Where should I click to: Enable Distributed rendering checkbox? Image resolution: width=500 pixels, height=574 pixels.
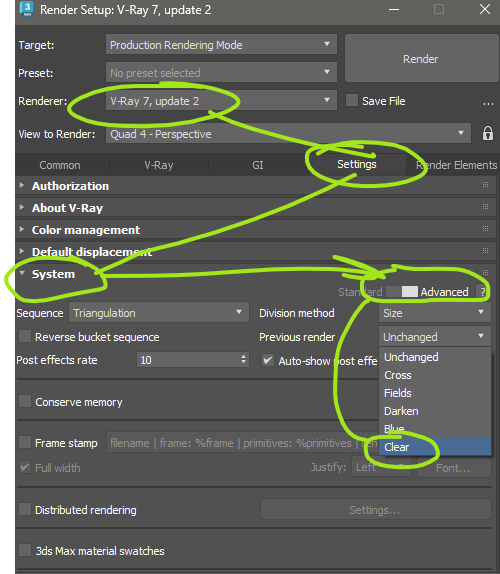coord(25,509)
